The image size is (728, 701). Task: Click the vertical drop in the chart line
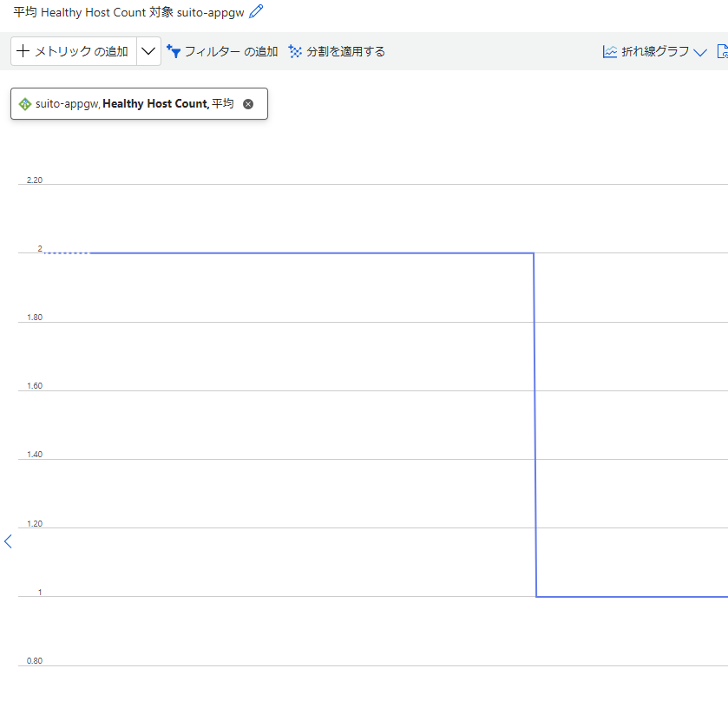535,425
